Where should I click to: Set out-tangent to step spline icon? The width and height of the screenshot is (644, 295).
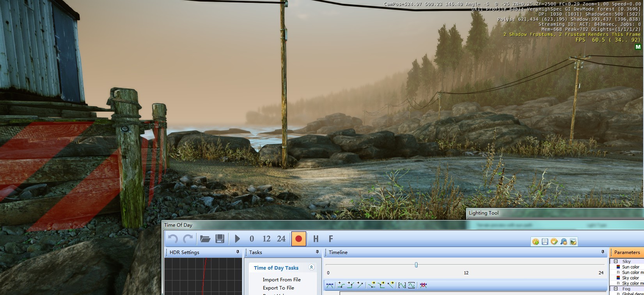click(381, 285)
